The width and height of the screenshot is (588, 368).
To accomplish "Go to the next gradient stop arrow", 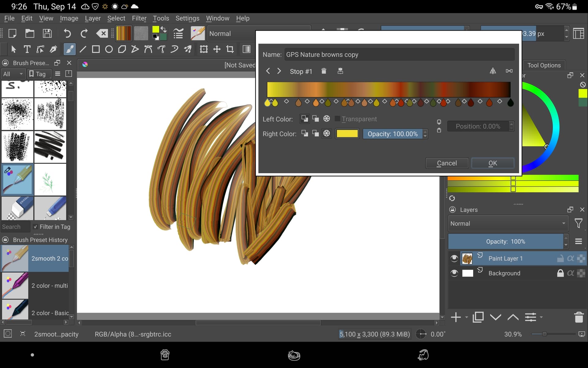I will pyautogui.click(x=279, y=71).
